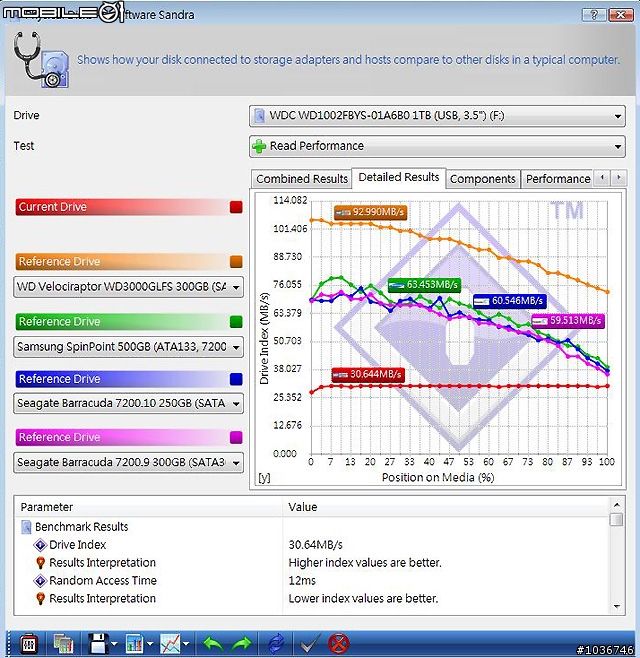The image size is (640, 658).
Task: Open the save icon dropdown arrow
Action: [x=115, y=644]
